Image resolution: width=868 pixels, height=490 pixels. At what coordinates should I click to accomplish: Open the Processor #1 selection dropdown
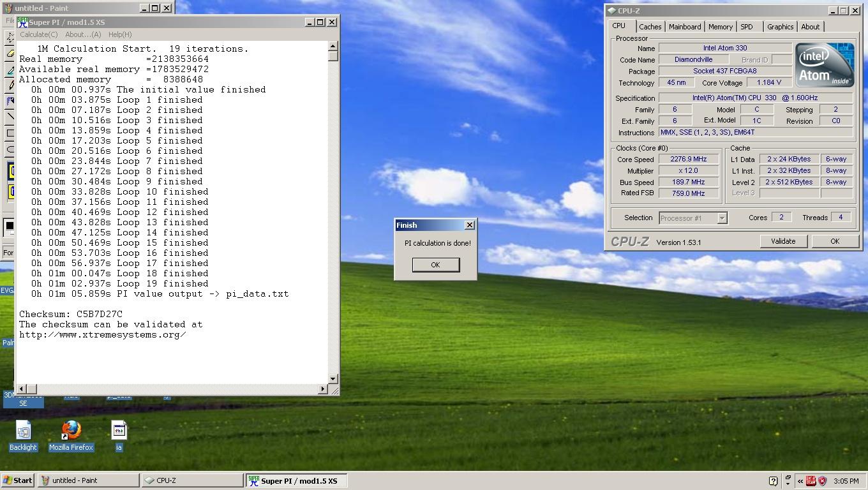point(722,218)
